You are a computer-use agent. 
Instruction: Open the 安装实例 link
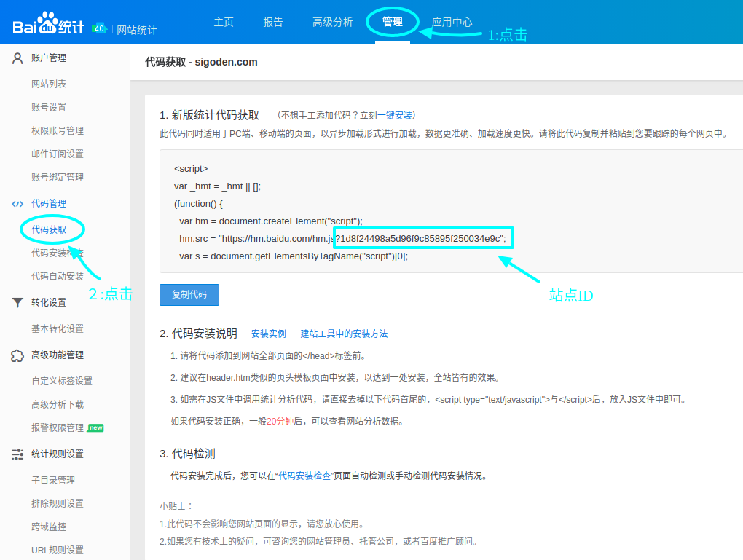click(x=269, y=334)
